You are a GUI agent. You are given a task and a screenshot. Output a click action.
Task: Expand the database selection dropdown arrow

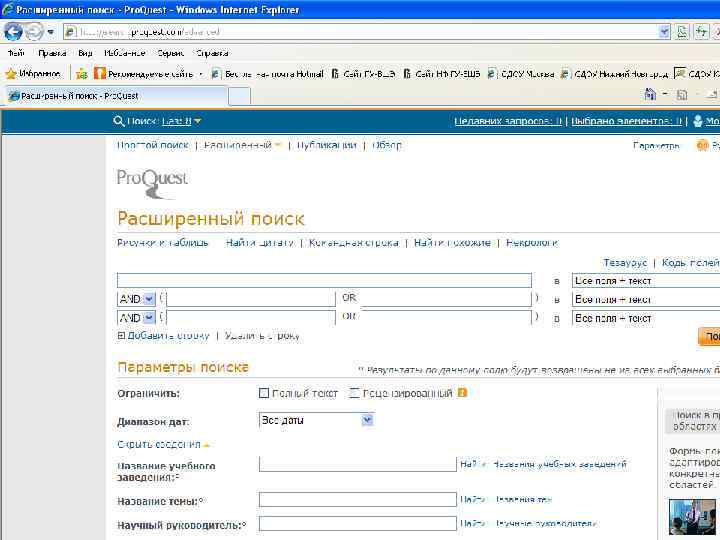(x=198, y=121)
